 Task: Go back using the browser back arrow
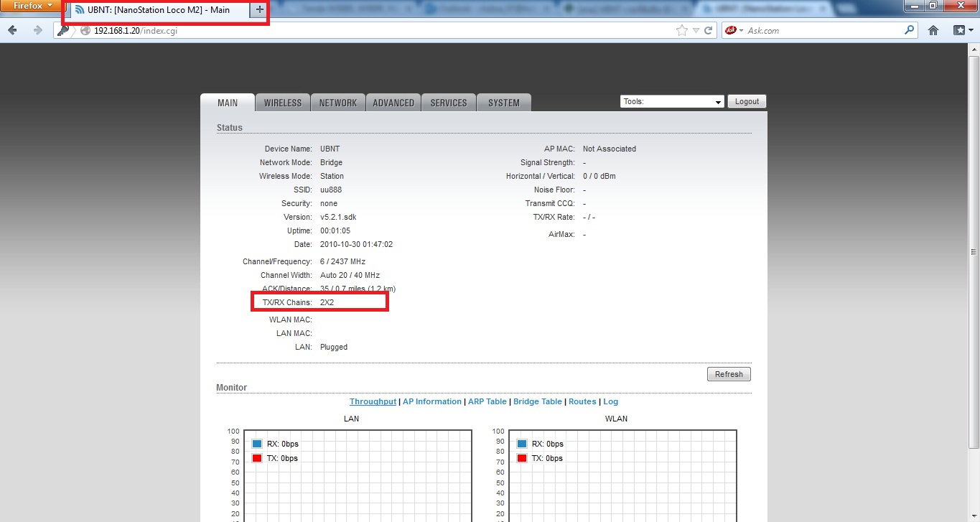pos(12,30)
